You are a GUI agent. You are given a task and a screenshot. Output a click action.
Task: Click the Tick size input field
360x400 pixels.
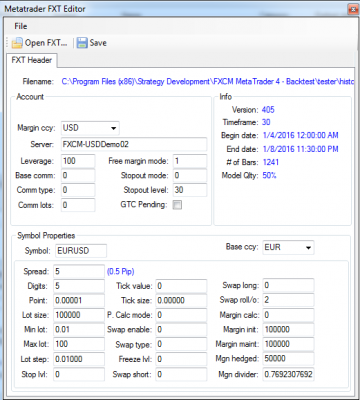tap(181, 300)
